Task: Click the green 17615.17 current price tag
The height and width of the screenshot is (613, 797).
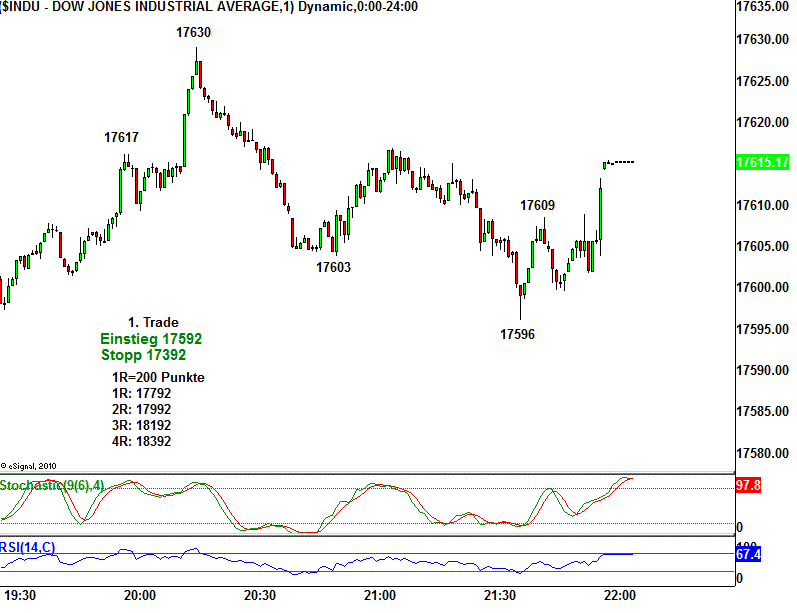Action: point(763,162)
